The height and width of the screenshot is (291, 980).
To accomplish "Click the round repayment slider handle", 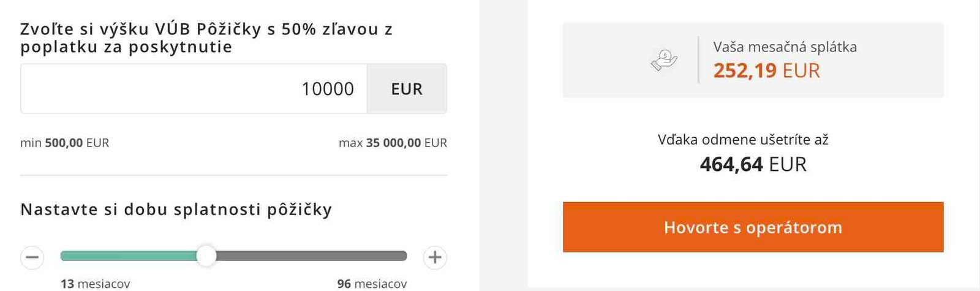I will (x=206, y=255).
